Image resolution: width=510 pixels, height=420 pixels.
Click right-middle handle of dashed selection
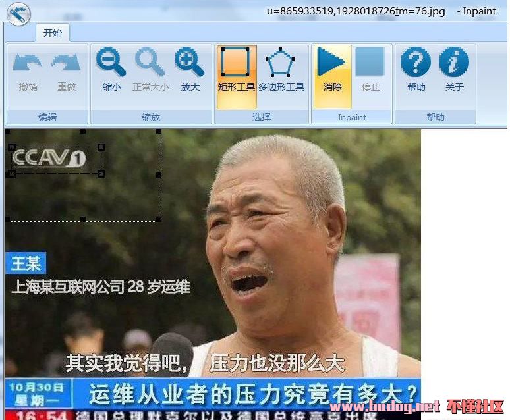point(159,175)
